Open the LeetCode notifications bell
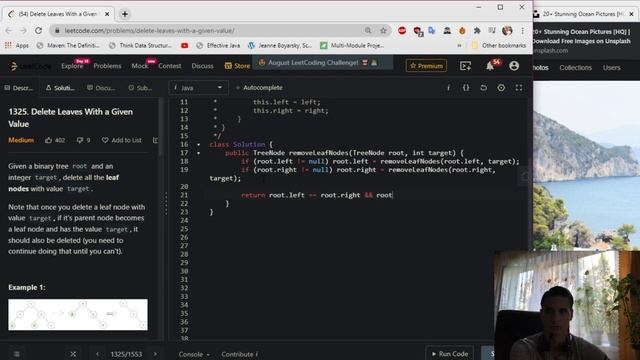The width and height of the screenshot is (640, 360). click(x=490, y=66)
